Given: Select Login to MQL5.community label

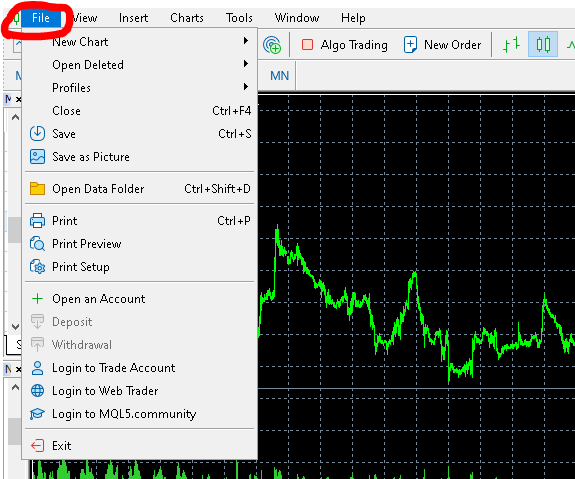Looking at the screenshot, I should point(124,414).
